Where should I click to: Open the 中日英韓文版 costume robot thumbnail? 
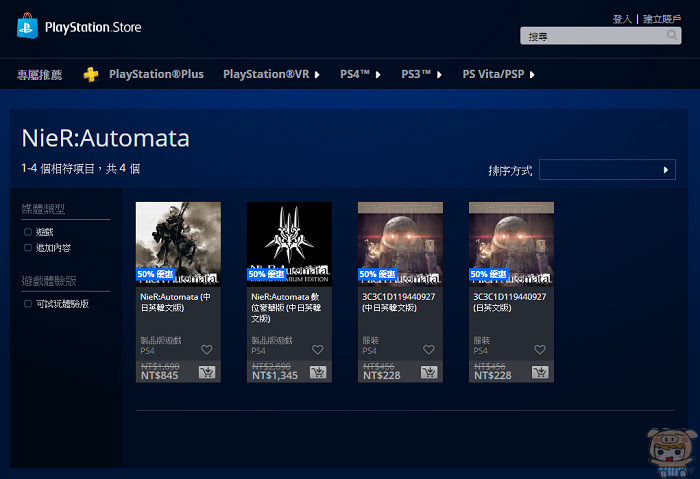(x=400, y=244)
